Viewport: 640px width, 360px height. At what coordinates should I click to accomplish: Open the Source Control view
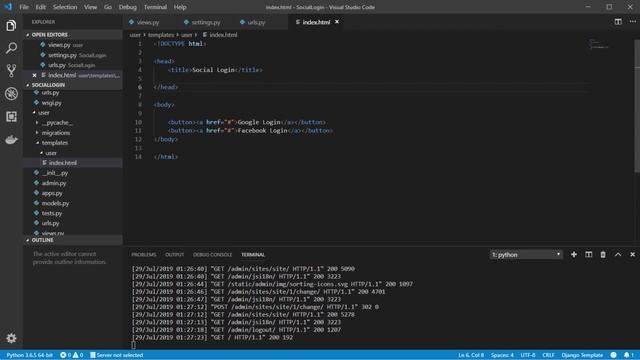tap(11, 71)
